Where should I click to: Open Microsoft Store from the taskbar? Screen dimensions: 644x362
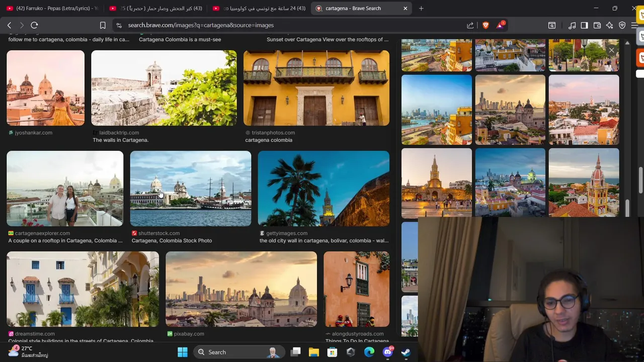click(332, 352)
